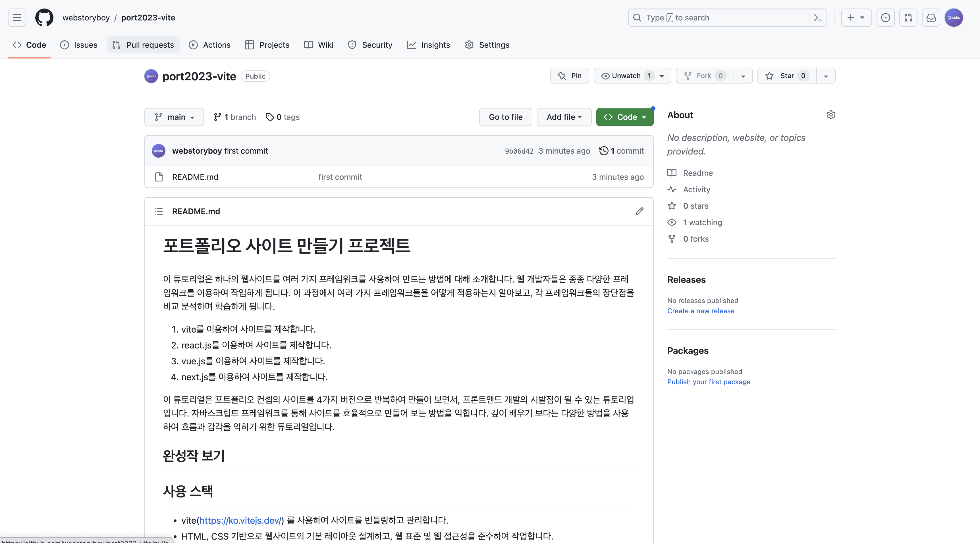The image size is (980, 543).
Task: Open the About settings gear icon
Action: coord(831,115)
